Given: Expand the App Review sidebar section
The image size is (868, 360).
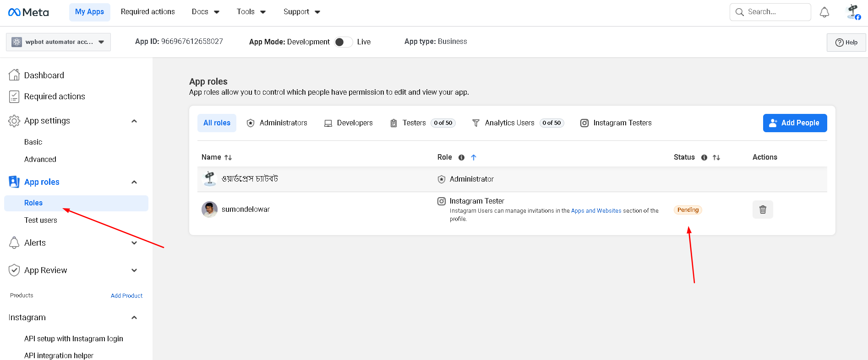Looking at the screenshot, I should coord(134,270).
